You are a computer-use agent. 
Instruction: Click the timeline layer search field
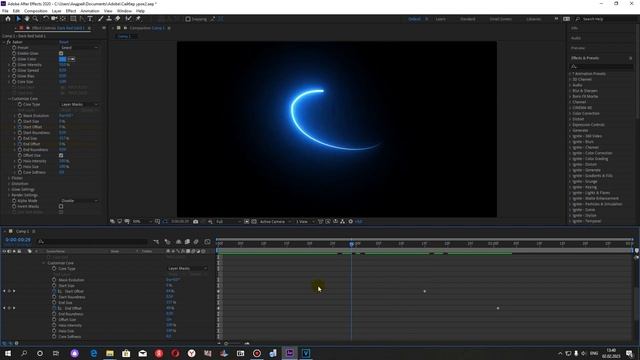coord(92,242)
